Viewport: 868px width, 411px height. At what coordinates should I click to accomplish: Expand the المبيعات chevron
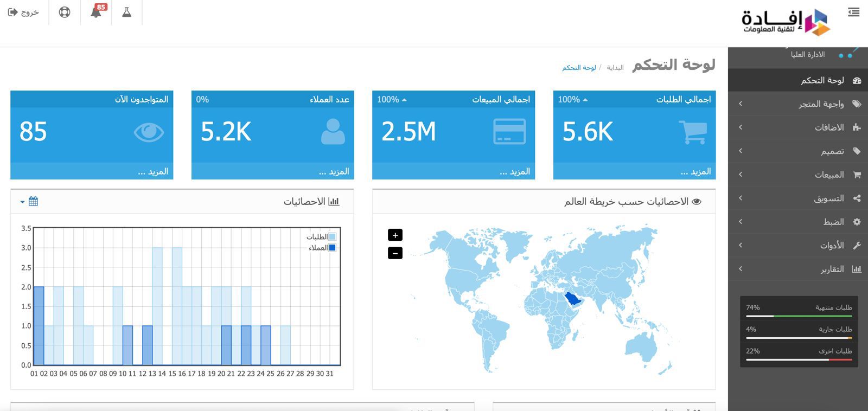point(741,175)
